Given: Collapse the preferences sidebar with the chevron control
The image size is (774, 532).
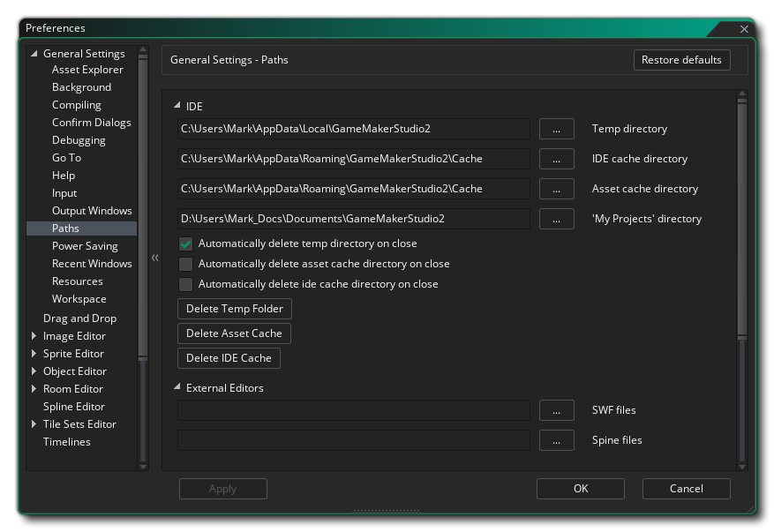Looking at the screenshot, I should click(x=154, y=258).
